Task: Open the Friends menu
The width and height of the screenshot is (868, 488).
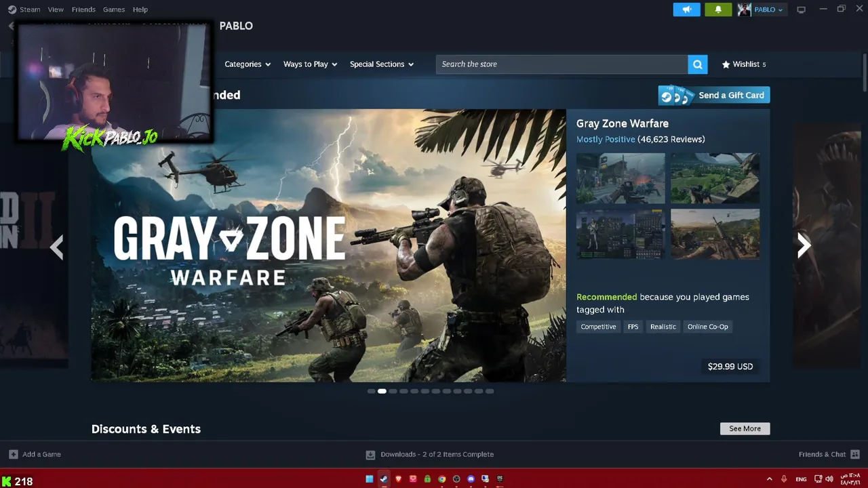Action: point(83,9)
